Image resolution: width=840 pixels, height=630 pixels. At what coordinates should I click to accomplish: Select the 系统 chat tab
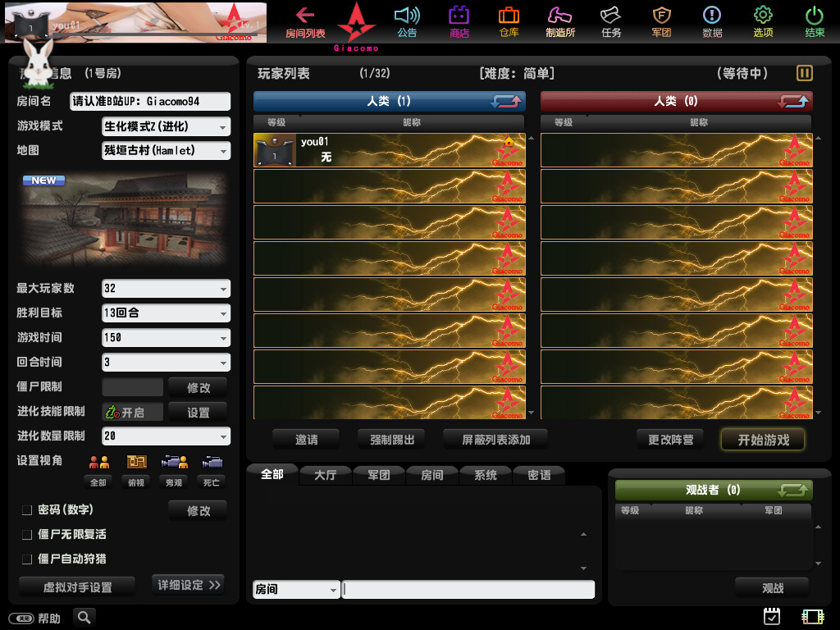(485, 476)
